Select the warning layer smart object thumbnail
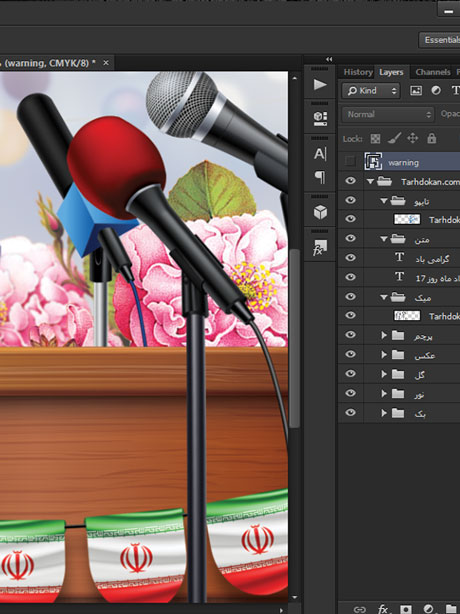This screenshot has height=614, width=460. point(373,161)
